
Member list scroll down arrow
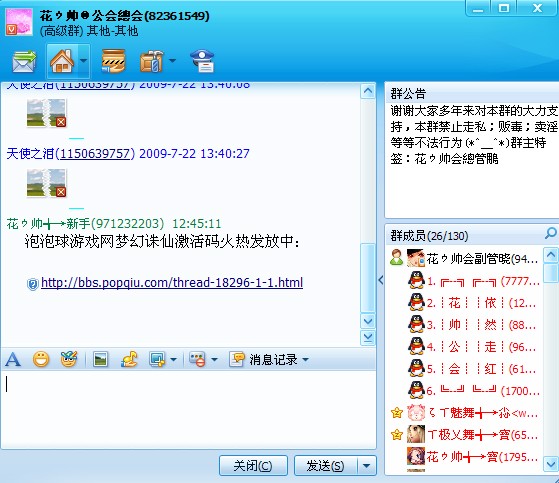[551, 464]
